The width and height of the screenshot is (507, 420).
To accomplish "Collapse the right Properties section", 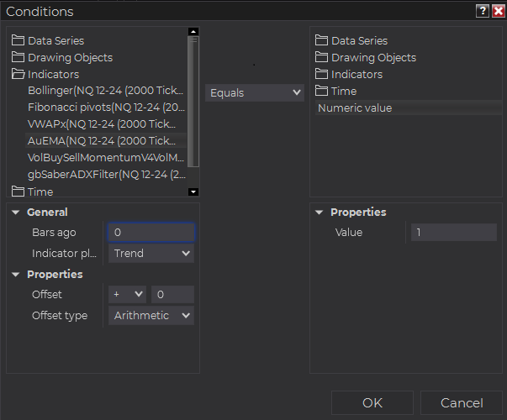I will [320, 213].
